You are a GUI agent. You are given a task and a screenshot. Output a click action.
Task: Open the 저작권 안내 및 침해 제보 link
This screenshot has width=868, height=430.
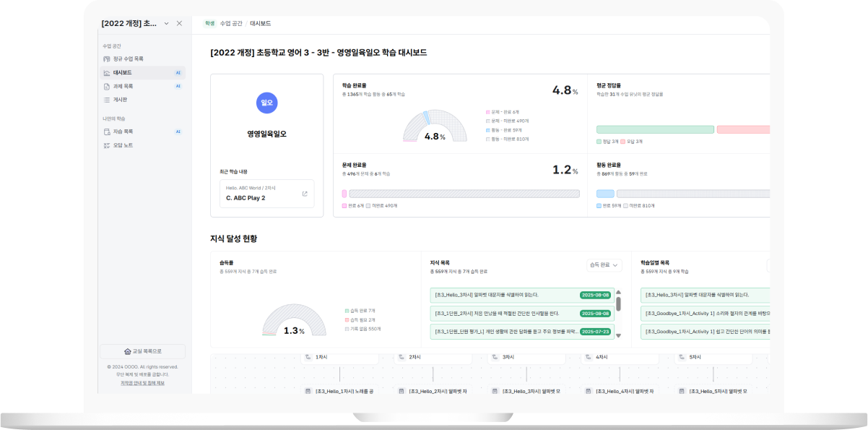142,383
